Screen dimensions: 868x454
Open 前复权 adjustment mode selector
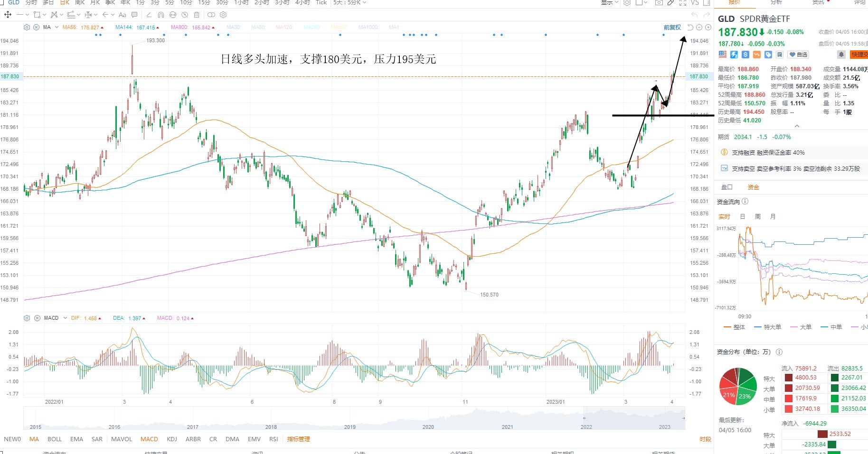(x=672, y=28)
